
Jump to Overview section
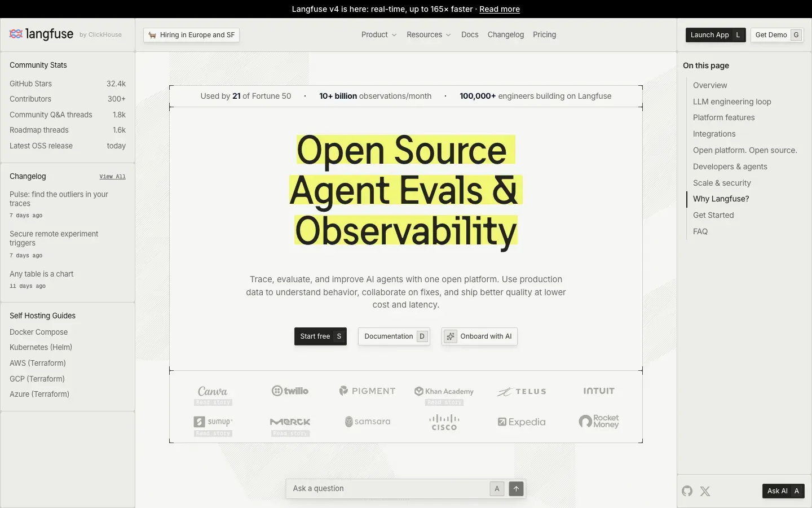coord(710,85)
